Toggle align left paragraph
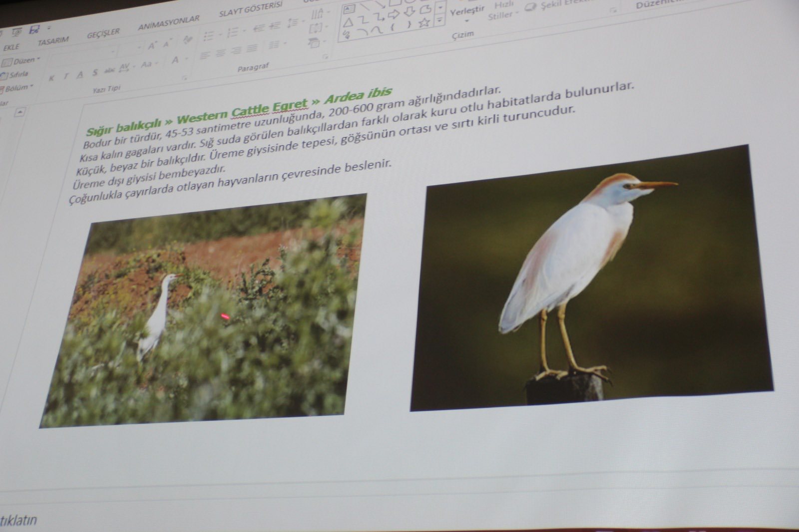 tap(205, 55)
